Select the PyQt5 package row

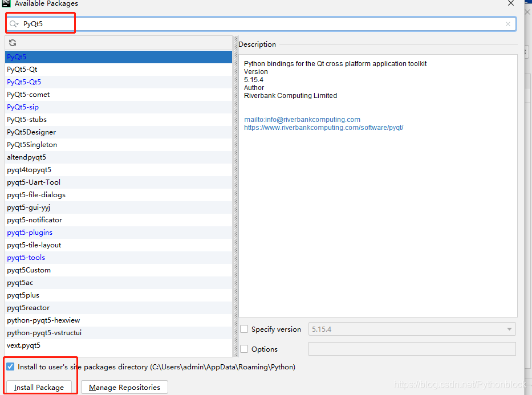tap(119, 56)
